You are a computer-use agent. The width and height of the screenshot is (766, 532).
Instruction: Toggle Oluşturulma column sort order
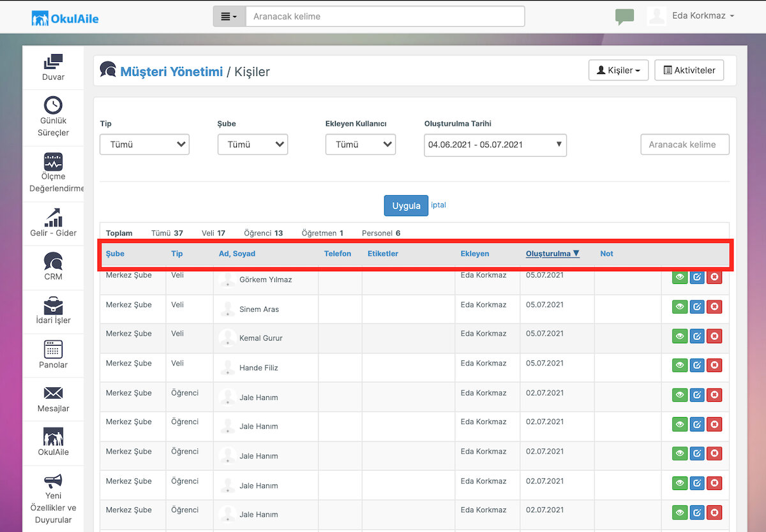click(x=553, y=254)
